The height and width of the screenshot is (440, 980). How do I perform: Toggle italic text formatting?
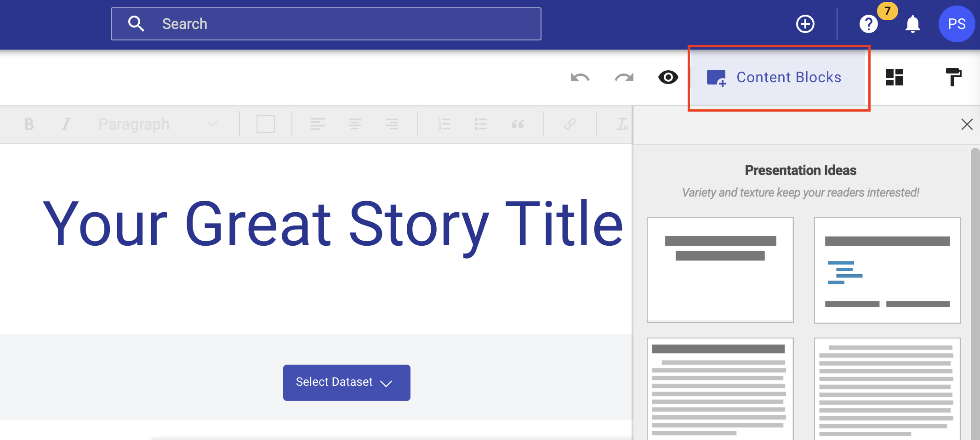click(x=66, y=124)
